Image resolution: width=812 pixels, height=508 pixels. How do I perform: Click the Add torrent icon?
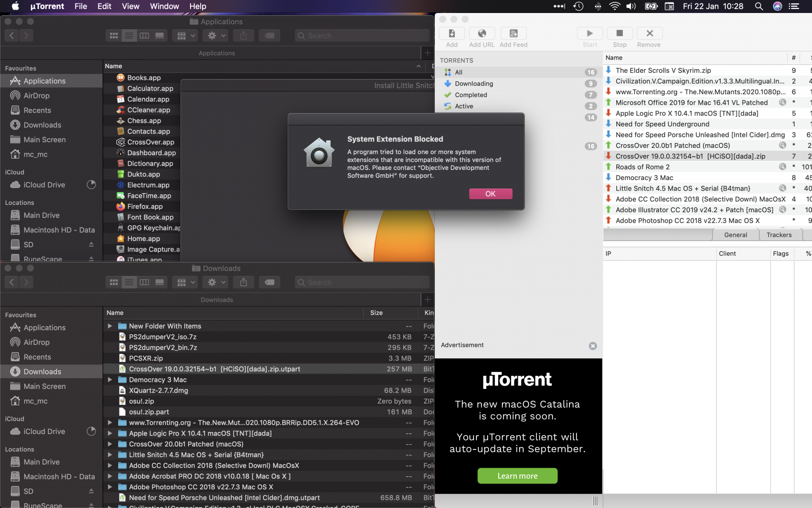click(x=451, y=33)
